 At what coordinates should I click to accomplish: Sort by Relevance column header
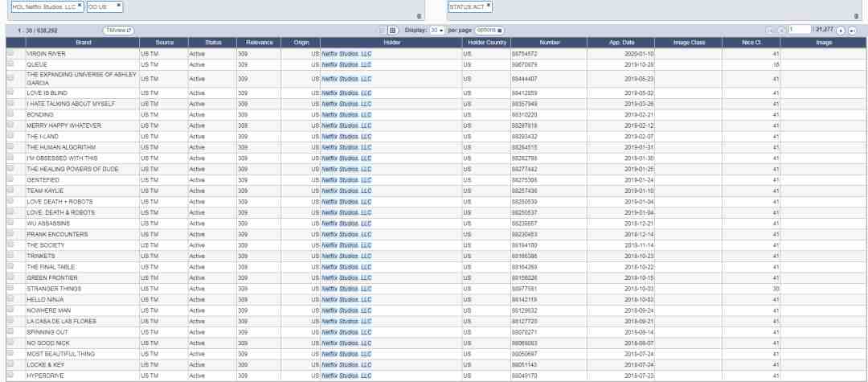coord(259,43)
